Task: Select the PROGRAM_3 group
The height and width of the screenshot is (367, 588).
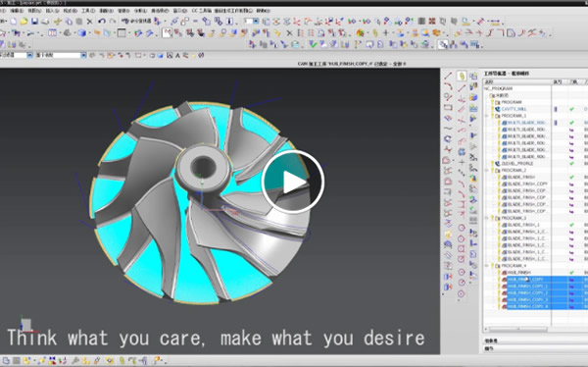Action: pyautogui.click(x=514, y=218)
